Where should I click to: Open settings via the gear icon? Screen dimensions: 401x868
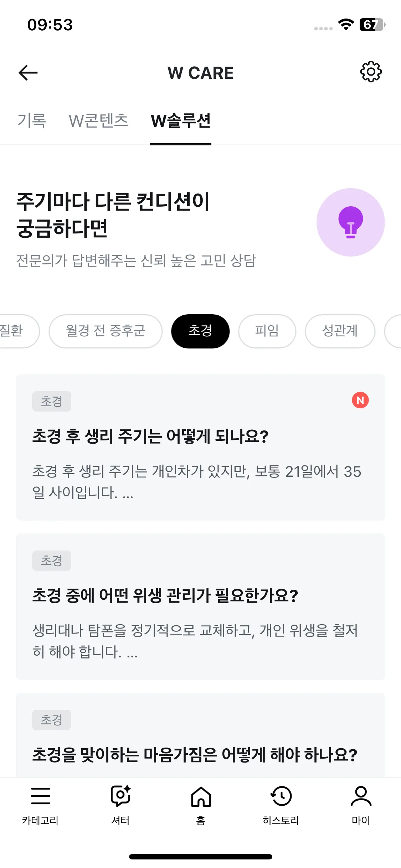[x=371, y=72]
